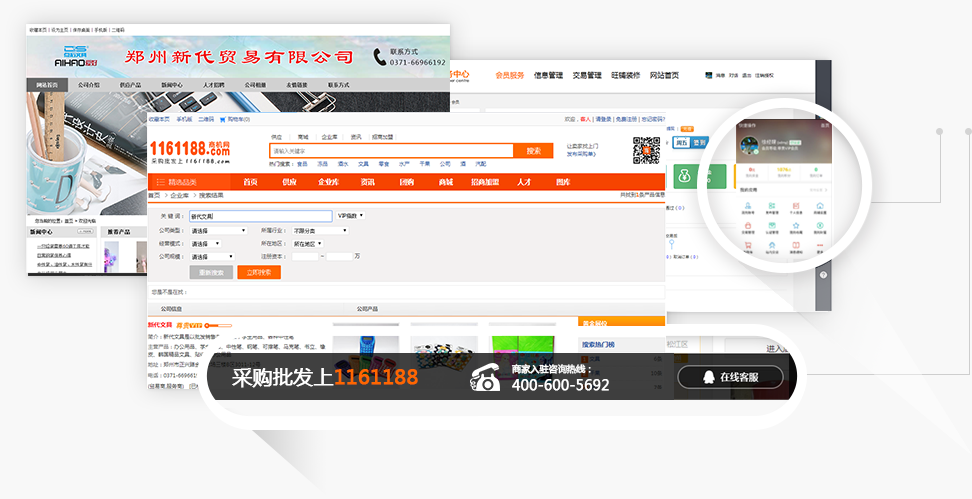Click the 关键词 field containing 新代文具

[261, 216]
